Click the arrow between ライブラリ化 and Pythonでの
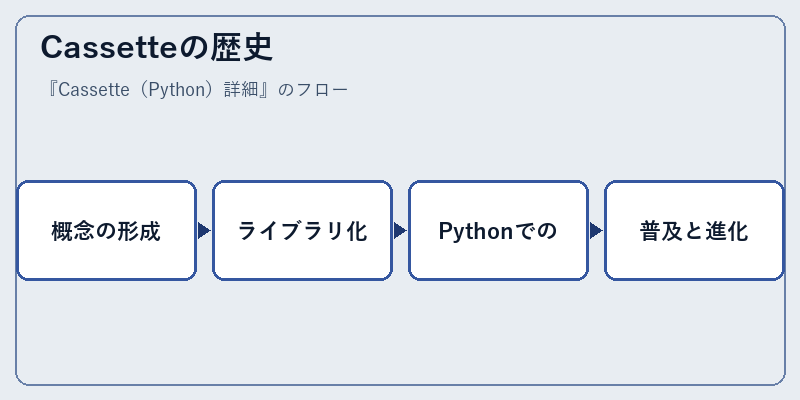The width and height of the screenshot is (800, 400). click(x=400, y=231)
